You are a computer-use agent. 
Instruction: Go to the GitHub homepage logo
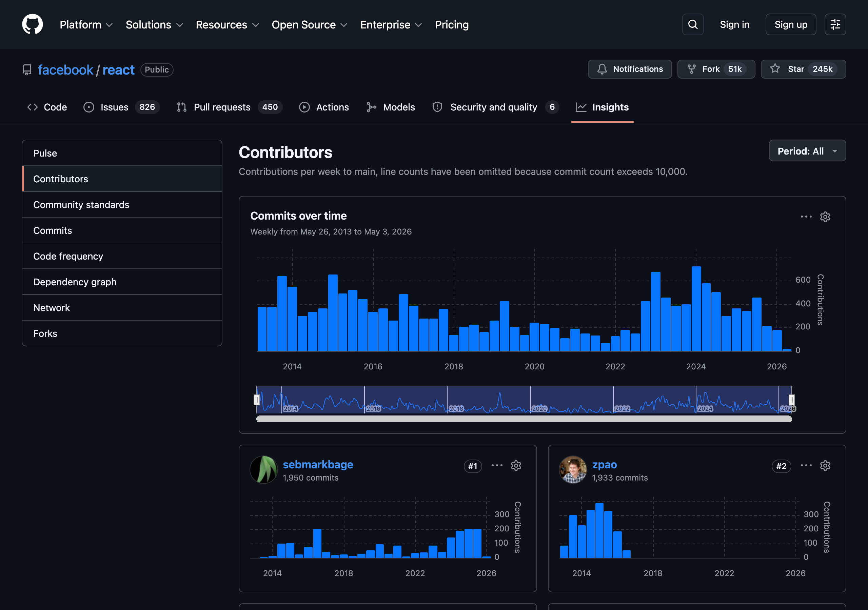point(33,24)
